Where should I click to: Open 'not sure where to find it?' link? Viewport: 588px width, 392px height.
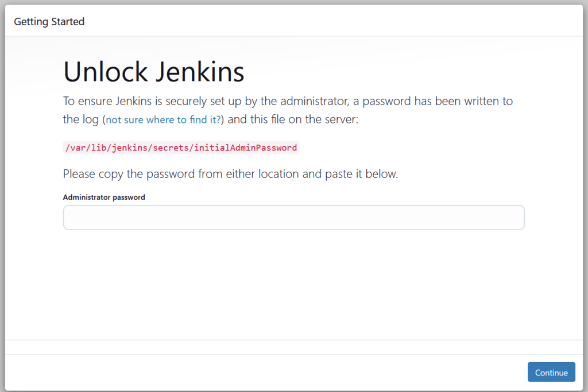[163, 119]
